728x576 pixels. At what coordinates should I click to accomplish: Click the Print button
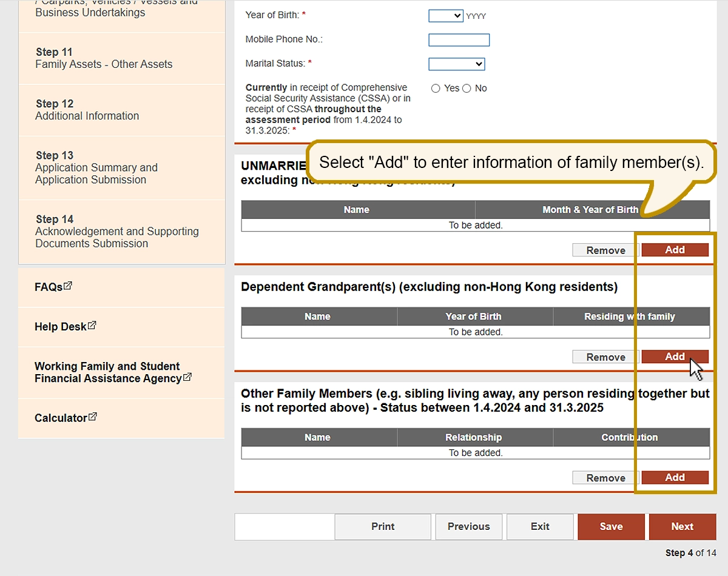click(x=383, y=526)
